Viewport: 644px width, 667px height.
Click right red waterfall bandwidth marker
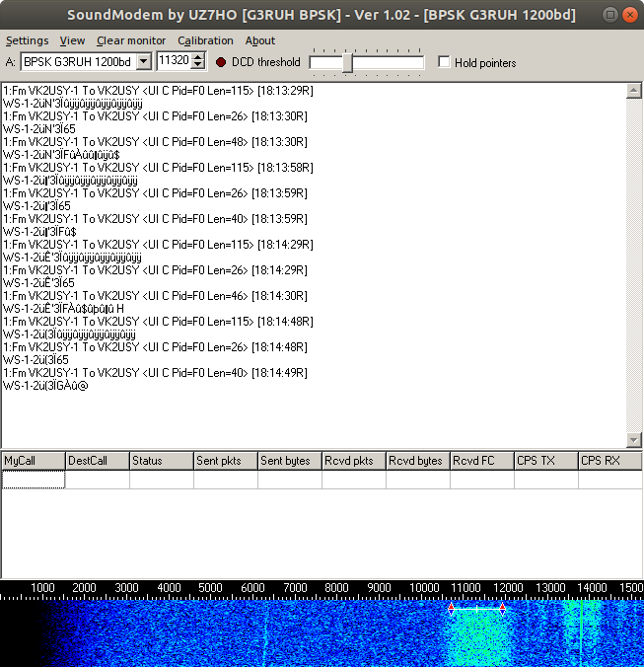[502, 609]
